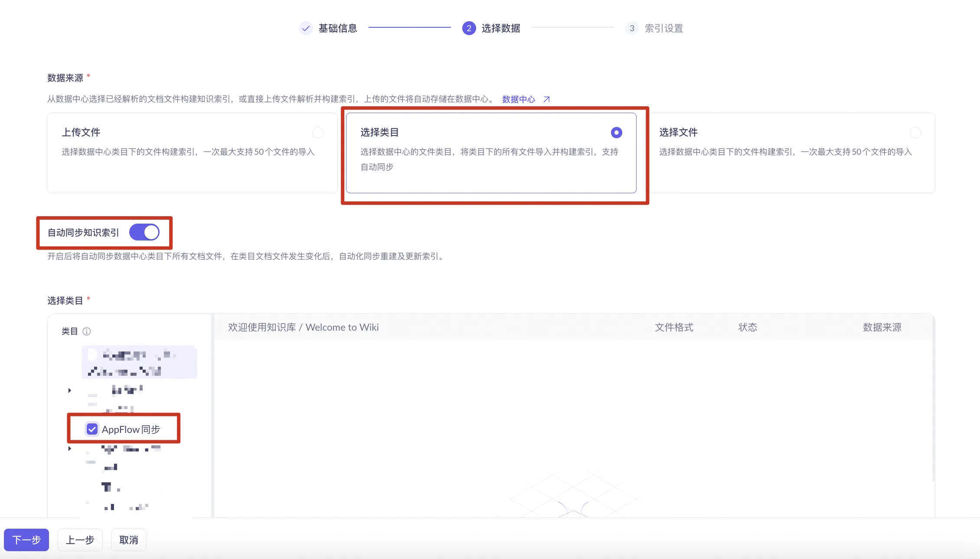Click the checkmark icon for 基础信息 step
The image size is (980, 559).
tap(306, 28)
